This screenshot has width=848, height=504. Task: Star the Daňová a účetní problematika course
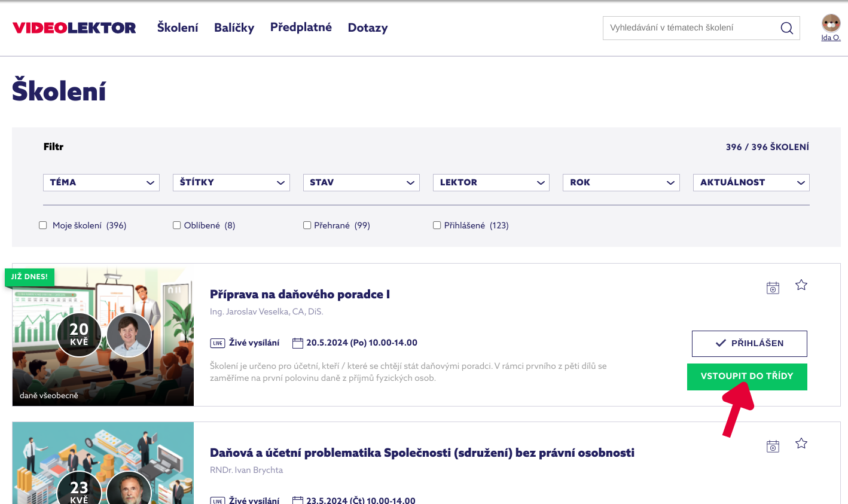coord(801,444)
